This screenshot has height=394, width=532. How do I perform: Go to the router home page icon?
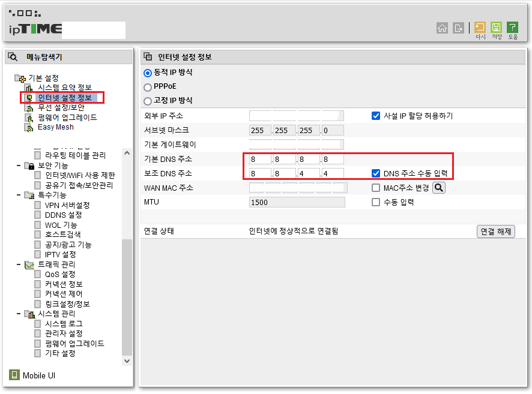pos(442,28)
